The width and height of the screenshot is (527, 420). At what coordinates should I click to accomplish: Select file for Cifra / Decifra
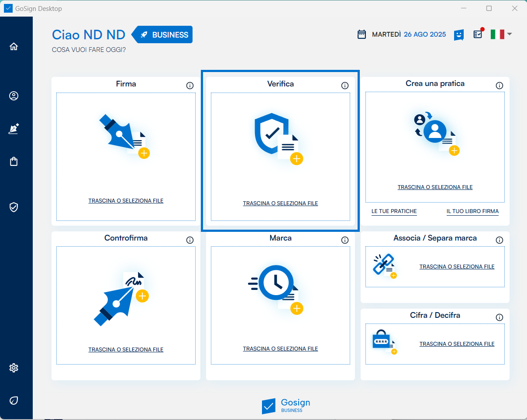pyautogui.click(x=457, y=344)
